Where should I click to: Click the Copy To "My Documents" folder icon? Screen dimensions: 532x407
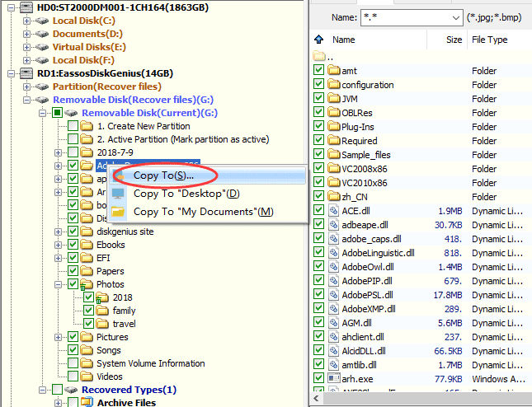pos(119,212)
